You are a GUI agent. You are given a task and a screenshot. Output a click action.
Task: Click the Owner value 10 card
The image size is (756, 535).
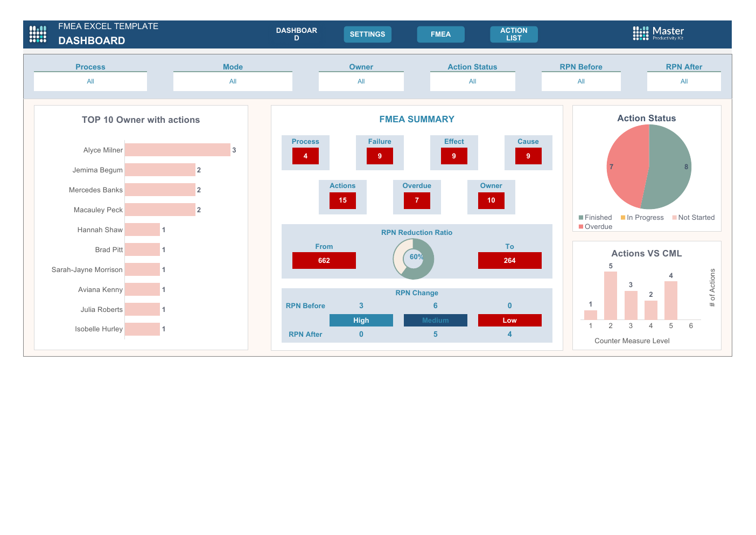tap(491, 197)
